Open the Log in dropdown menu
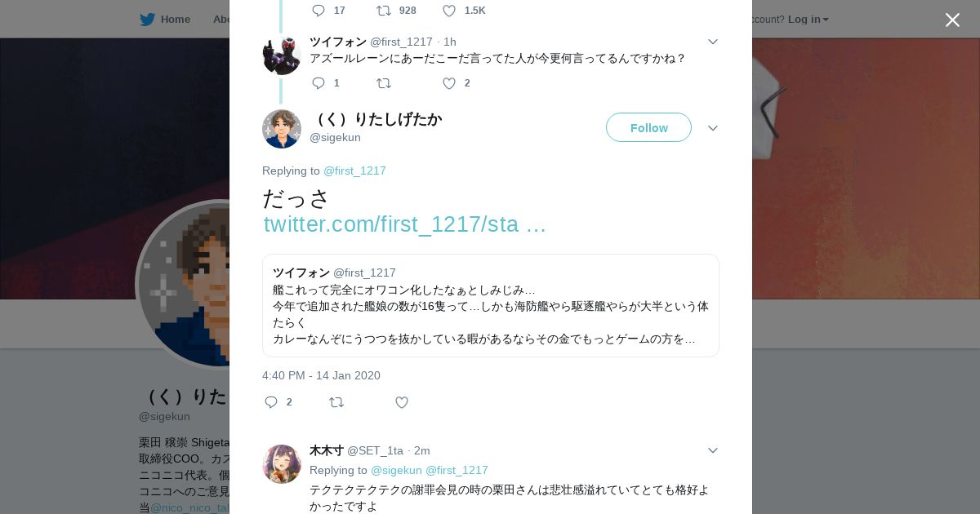The width and height of the screenshot is (980, 514). pos(808,20)
